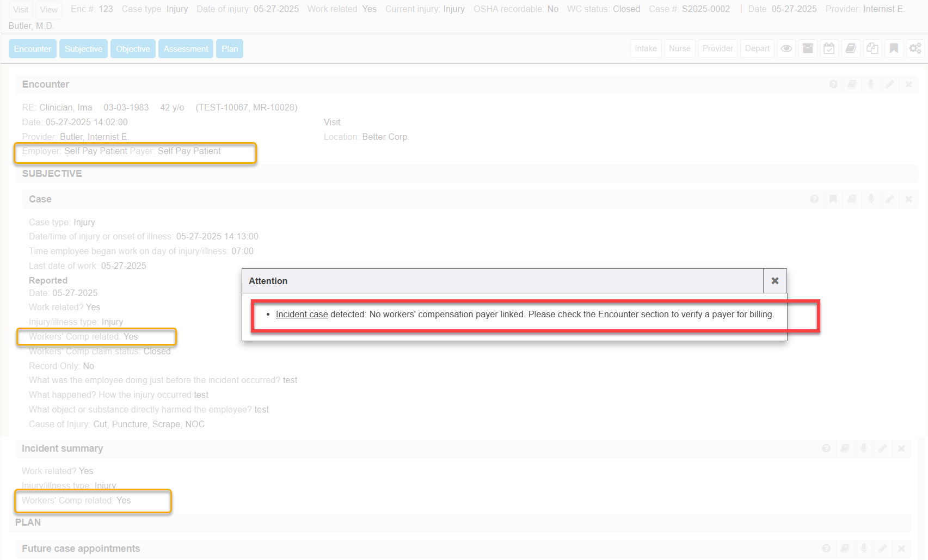Select the Assessment tab
Screen dimensions: 928x560
pos(186,49)
